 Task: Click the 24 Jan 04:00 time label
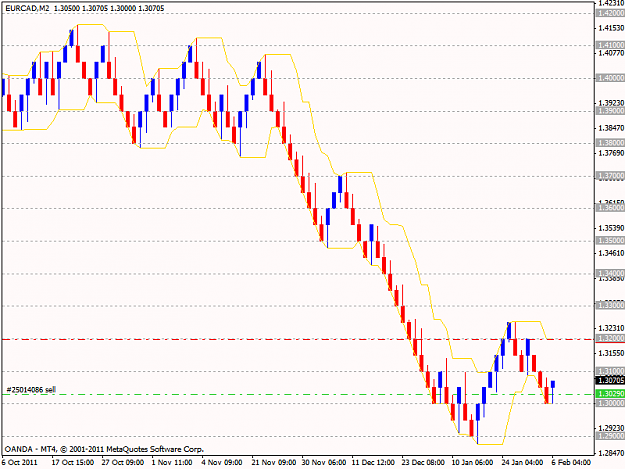point(522,462)
